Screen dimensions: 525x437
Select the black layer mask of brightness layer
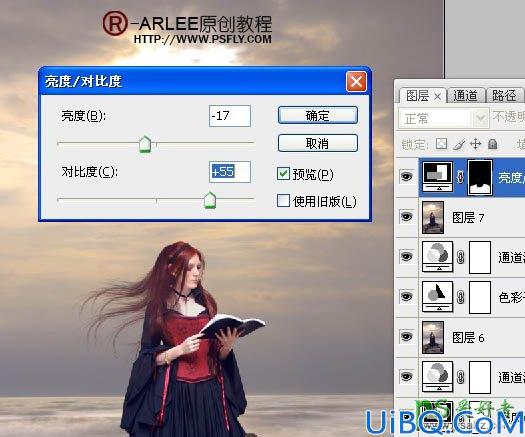480,177
